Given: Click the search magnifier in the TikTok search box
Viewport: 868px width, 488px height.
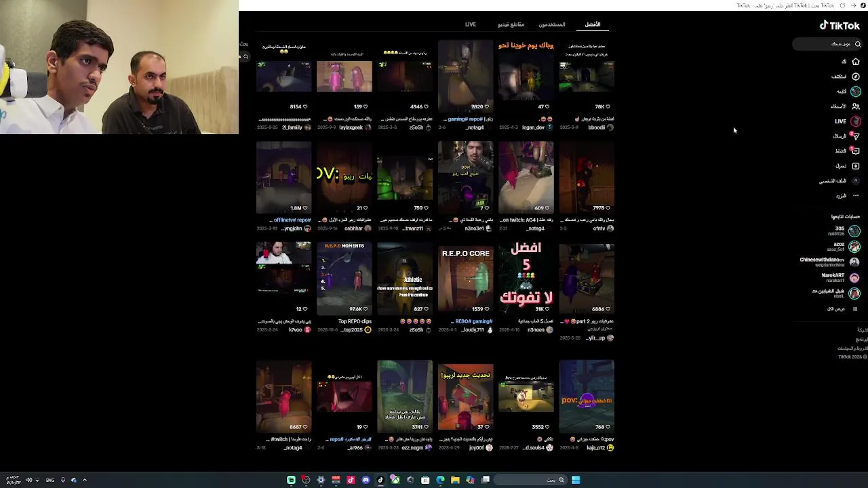Looking at the screenshot, I should (x=858, y=44).
